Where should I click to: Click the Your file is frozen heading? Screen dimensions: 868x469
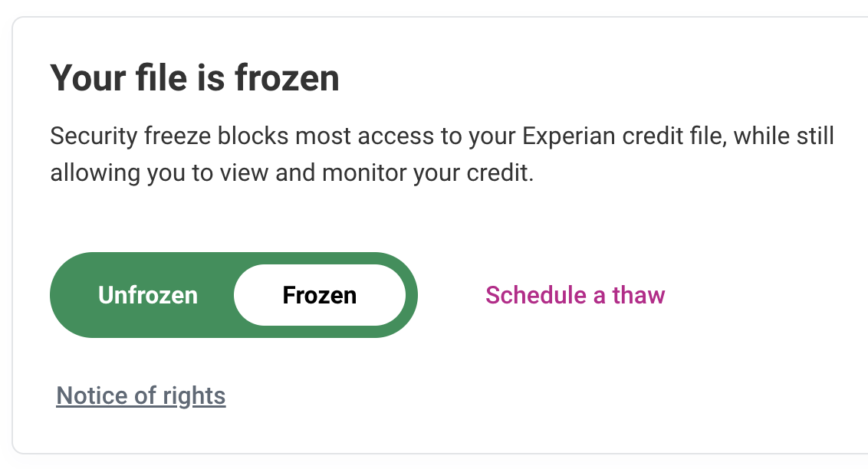[x=195, y=77]
